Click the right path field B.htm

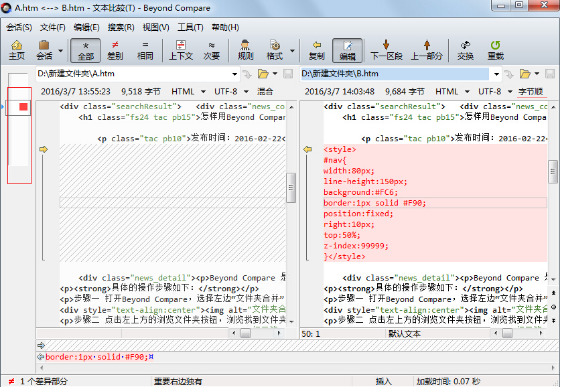click(395, 74)
